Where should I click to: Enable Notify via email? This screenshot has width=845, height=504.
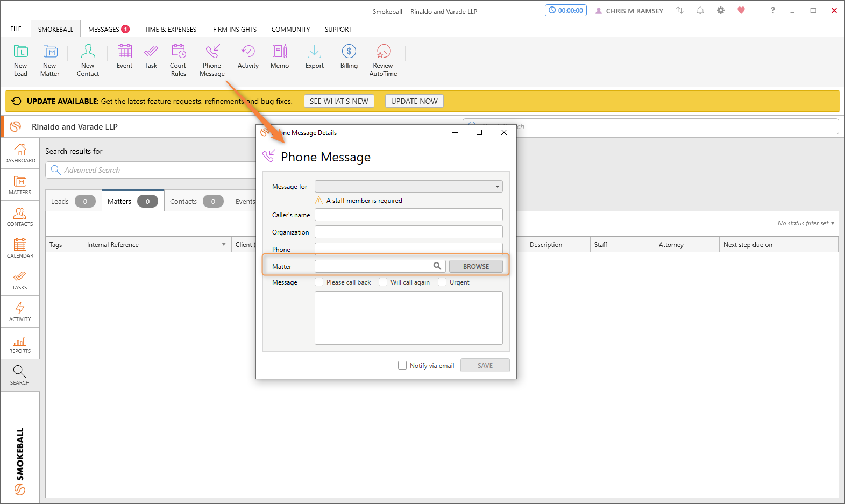(x=402, y=365)
